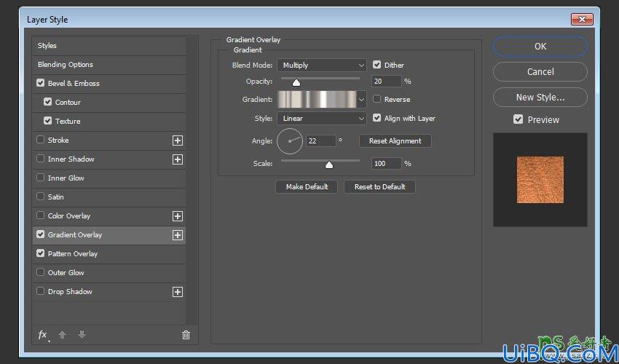Enable the Satin checkbox
This screenshot has height=364, width=619.
40,197
